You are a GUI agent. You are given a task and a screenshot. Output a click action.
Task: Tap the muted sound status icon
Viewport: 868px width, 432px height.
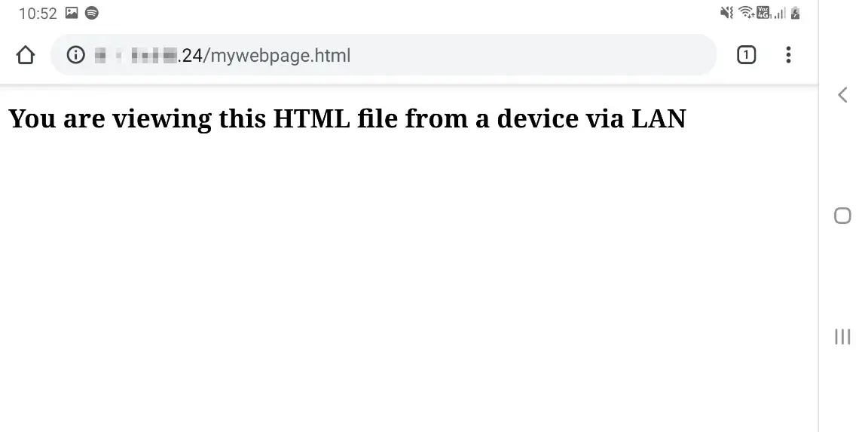726,13
